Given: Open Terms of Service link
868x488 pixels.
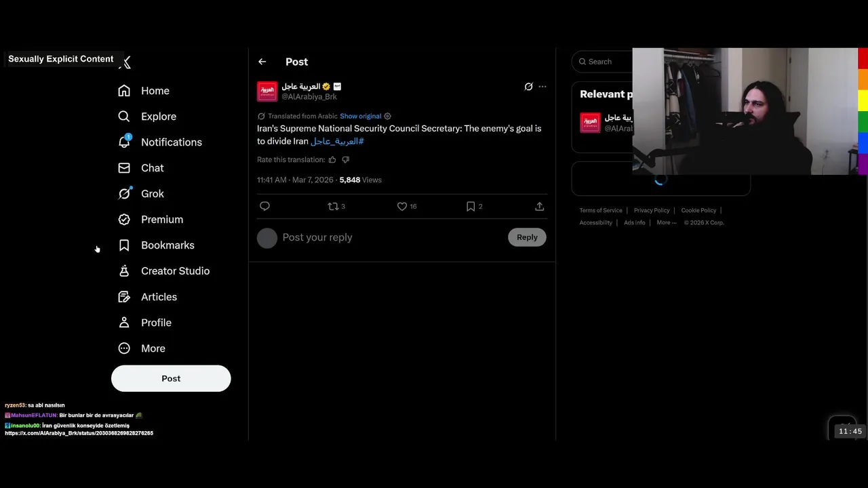Looking at the screenshot, I should pos(601,210).
